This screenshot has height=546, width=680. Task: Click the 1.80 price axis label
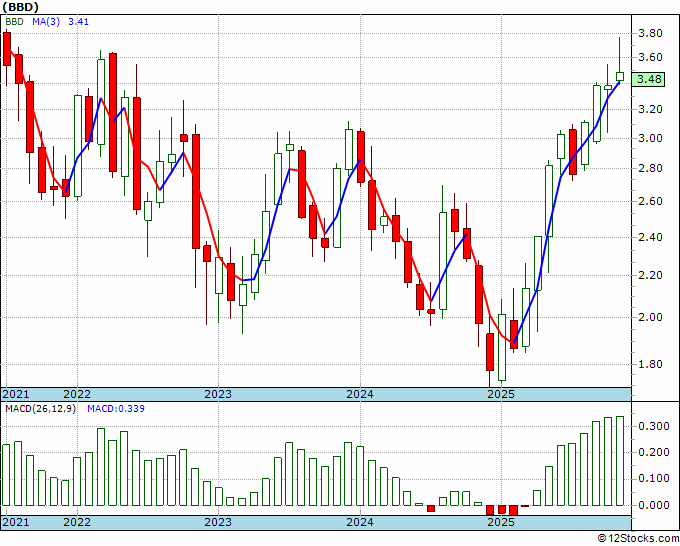[650, 364]
